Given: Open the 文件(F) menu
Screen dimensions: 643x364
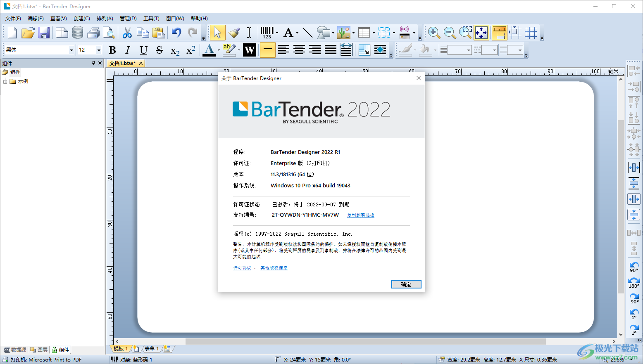Looking at the screenshot, I should click(13, 18).
